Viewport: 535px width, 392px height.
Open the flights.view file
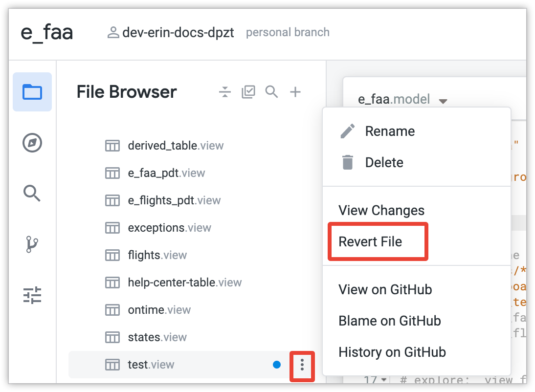click(x=157, y=255)
